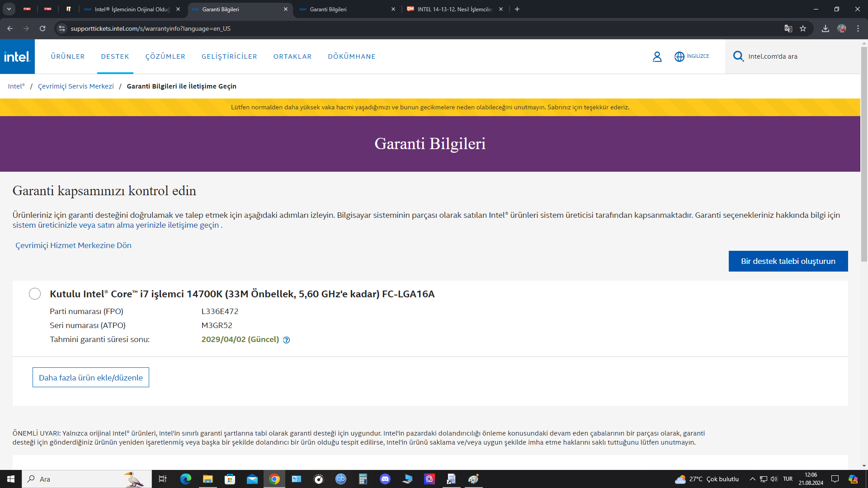The width and height of the screenshot is (868, 488).
Task: Click the Google Translate icon in address bar
Action: click(788, 28)
